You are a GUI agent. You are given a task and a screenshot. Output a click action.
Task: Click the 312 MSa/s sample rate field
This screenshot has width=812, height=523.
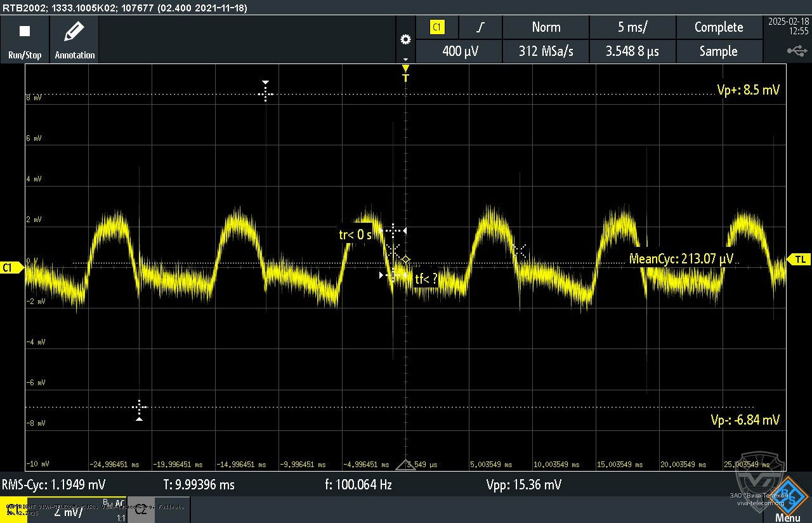click(x=546, y=51)
